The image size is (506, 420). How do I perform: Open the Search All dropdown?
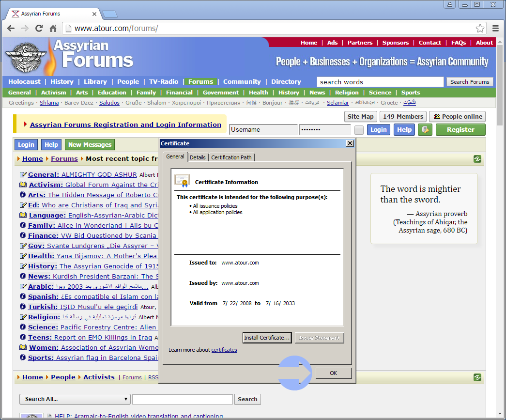[75, 399]
